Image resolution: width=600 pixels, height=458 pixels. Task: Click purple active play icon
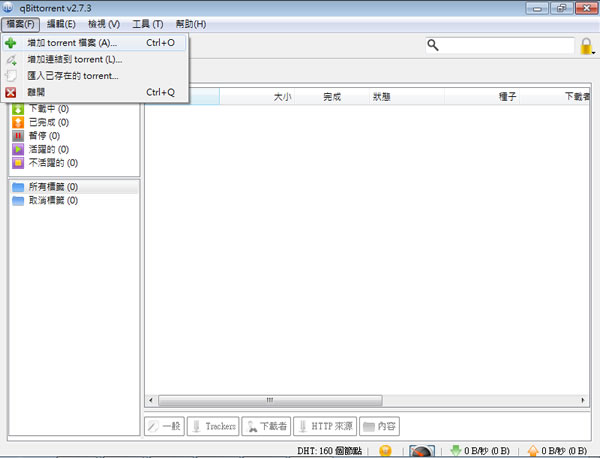pos(18,149)
